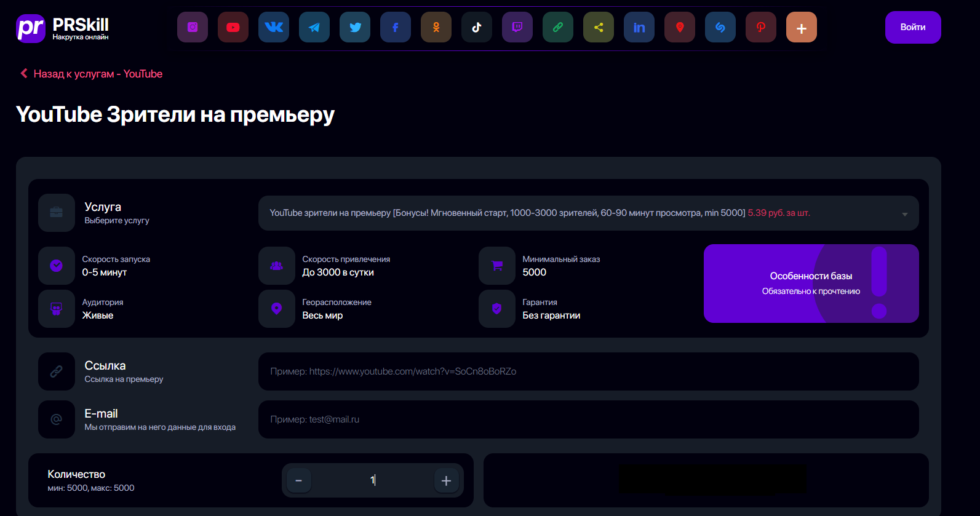Click the @ icon beside E-mail
Image resolution: width=980 pixels, height=516 pixels.
57,419
